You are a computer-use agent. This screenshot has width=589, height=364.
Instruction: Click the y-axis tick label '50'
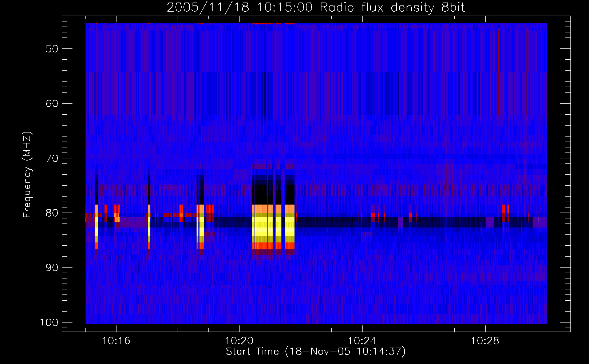point(52,49)
